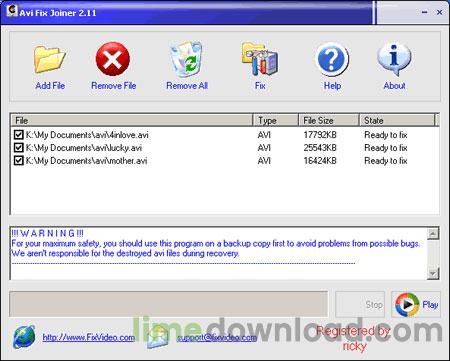Click the warning log scrollbar down arrow

433,273
